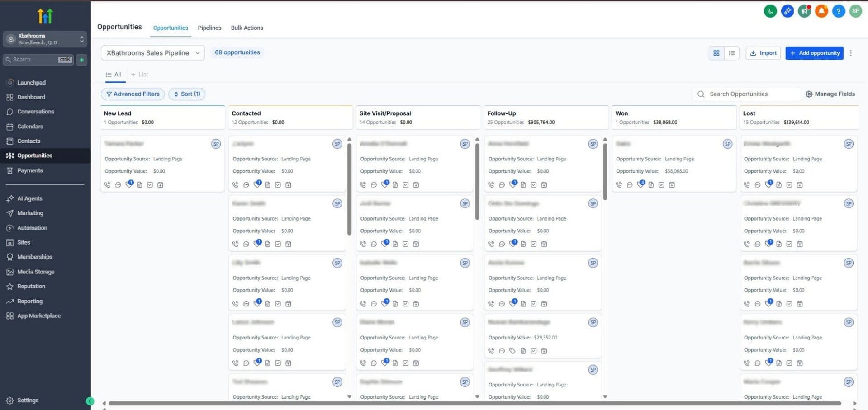This screenshot has width=868, height=410.
Task: Switch to the Pipelines tab
Action: tap(209, 28)
